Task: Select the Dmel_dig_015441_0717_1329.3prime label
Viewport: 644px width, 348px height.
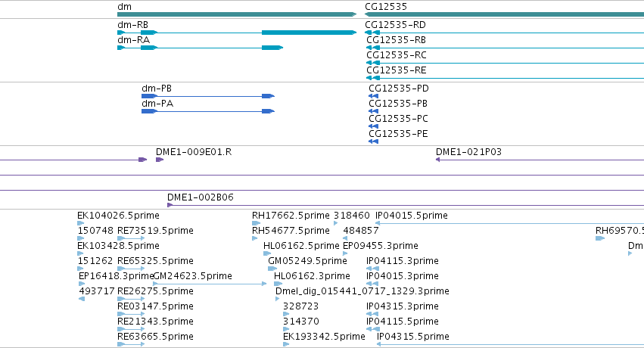Action: [x=362, y=291]
